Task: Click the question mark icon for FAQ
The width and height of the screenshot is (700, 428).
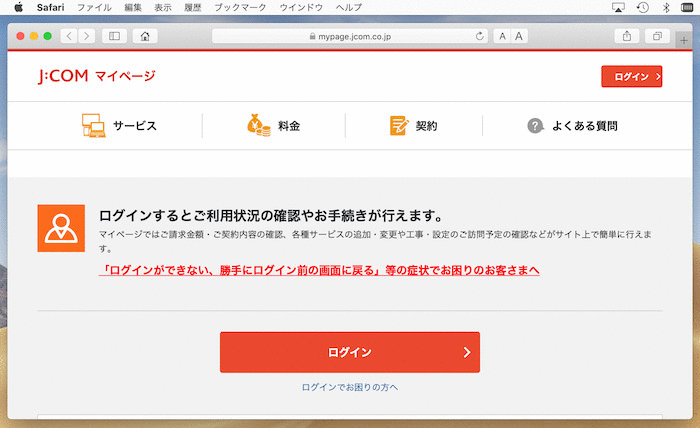Action: click(x=535, y=126)
